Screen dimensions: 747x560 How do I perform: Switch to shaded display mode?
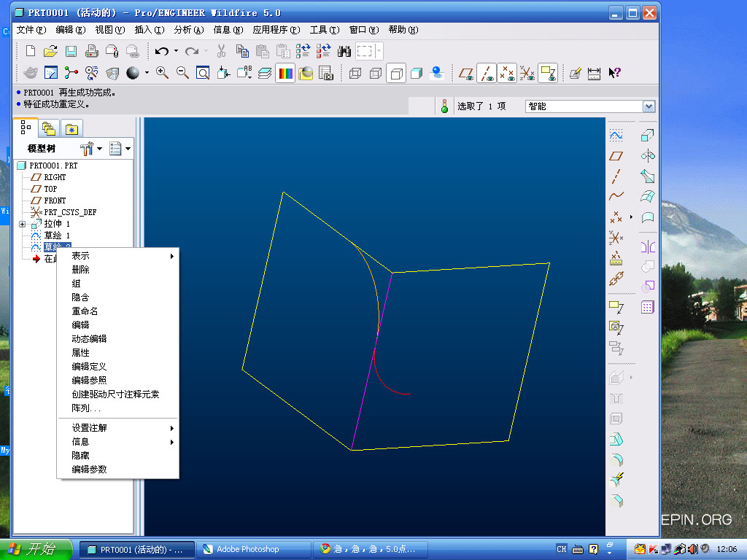click(x=417, y=73)
